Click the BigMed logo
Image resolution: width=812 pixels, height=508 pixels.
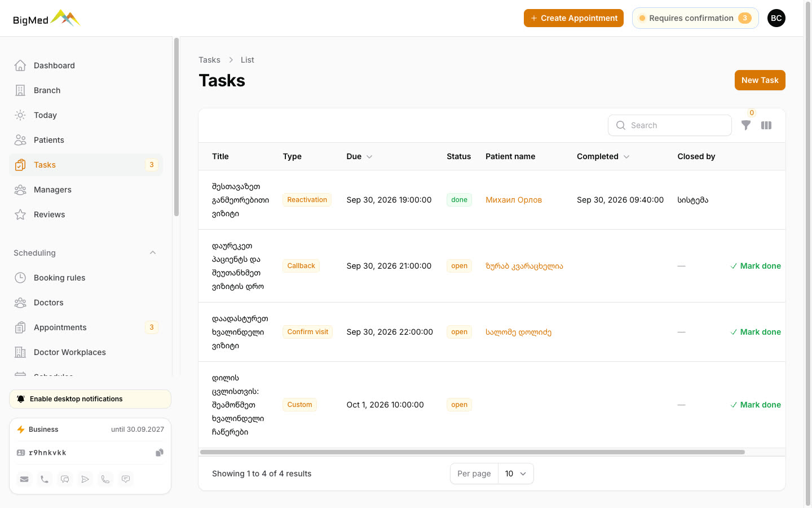[x=47, y=19]
